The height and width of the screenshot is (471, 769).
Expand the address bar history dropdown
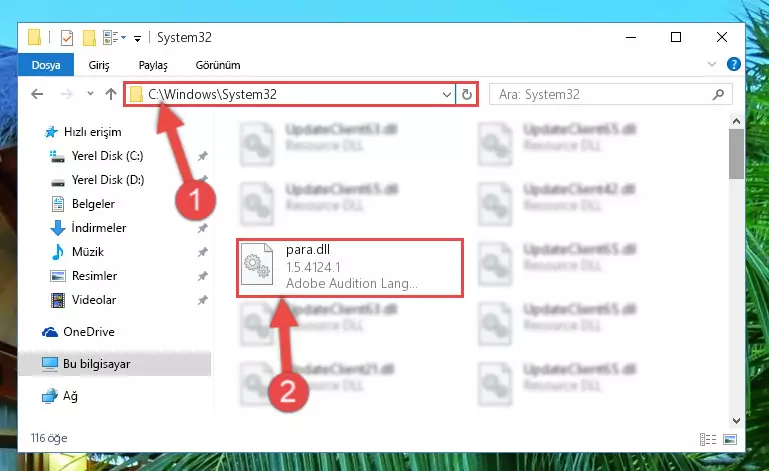coord(446,94)
